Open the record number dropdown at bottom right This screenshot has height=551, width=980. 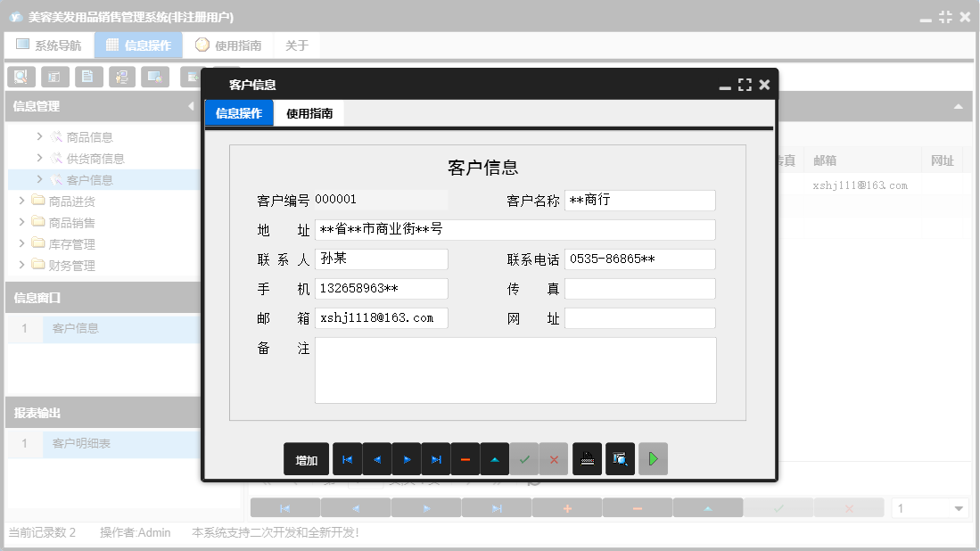pos(959,506)
